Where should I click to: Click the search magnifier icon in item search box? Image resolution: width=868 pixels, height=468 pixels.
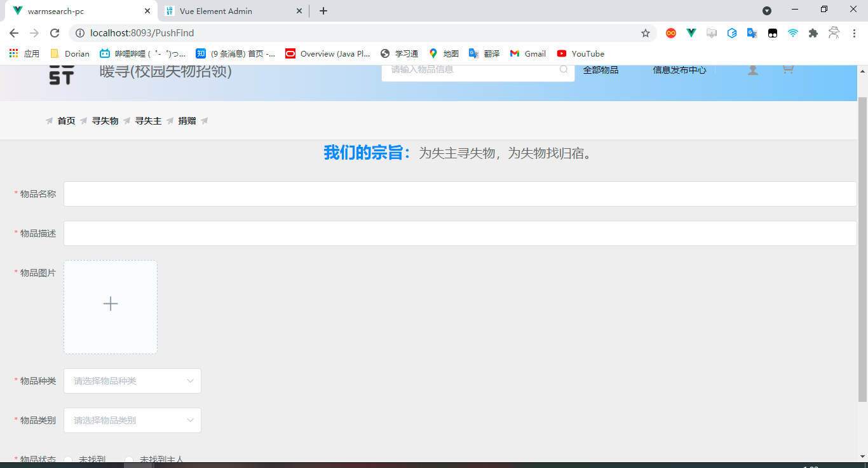(x=564, y=70)
